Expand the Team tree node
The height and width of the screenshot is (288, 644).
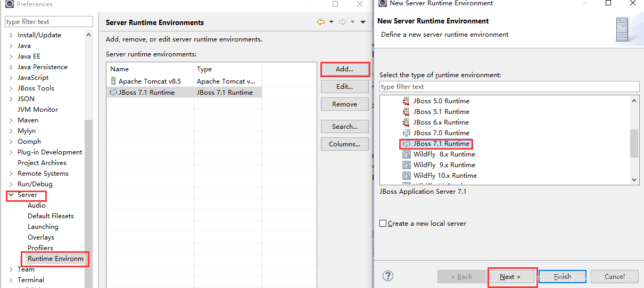[x=11, y=269]
